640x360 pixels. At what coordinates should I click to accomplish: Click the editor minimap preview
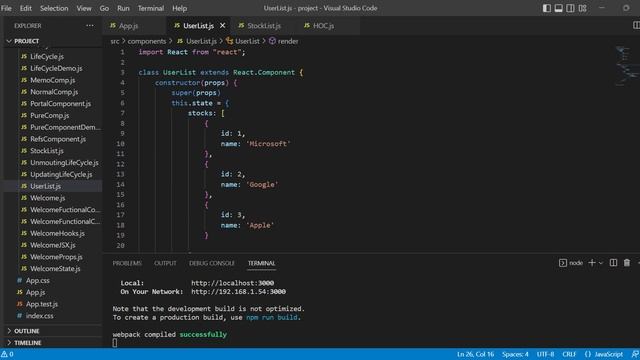627,65
